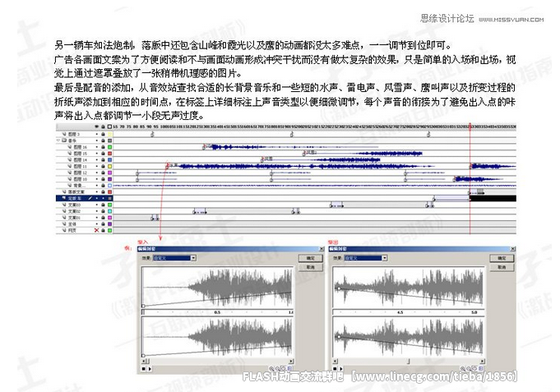Select the 图层 10 layer row
This screenshot has width=560, height=392.
84,179
